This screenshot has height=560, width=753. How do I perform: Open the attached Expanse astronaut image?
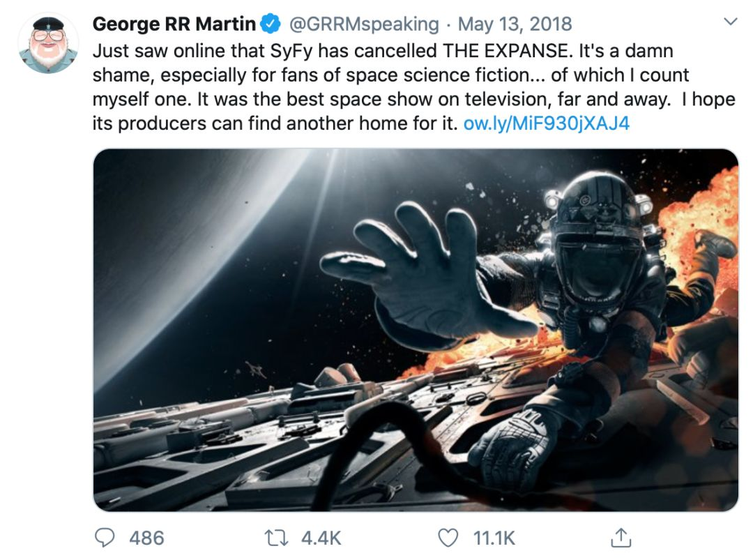(415, 329)
